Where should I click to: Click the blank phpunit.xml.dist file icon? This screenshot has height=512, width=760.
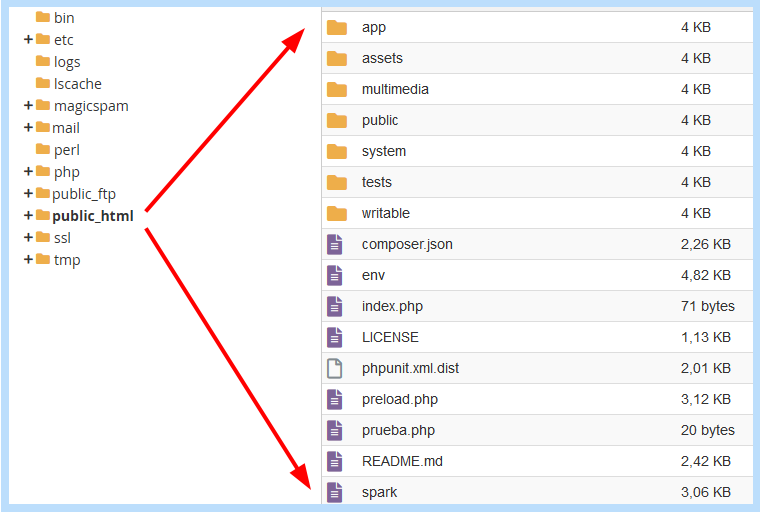[334, 368]
